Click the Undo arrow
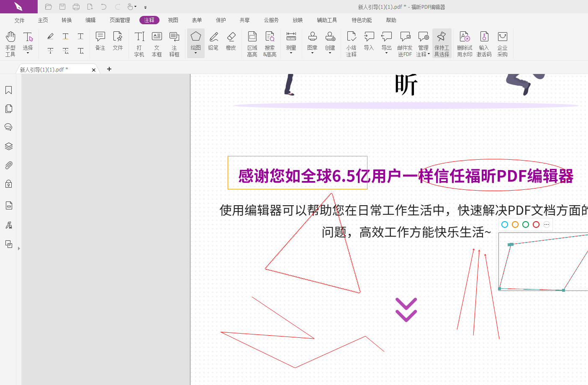Image resolution: width=588 pixels, height=385 pixels. tap(104, 7)
